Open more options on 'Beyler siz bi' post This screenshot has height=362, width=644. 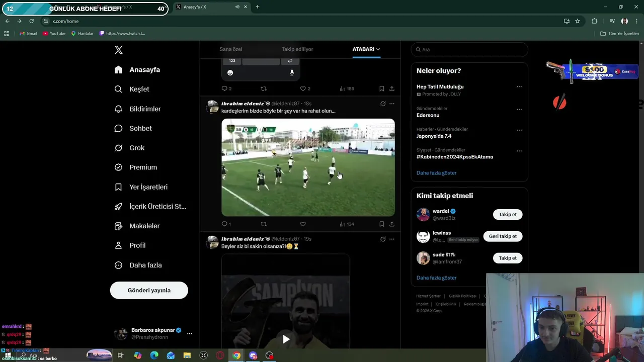392,239
